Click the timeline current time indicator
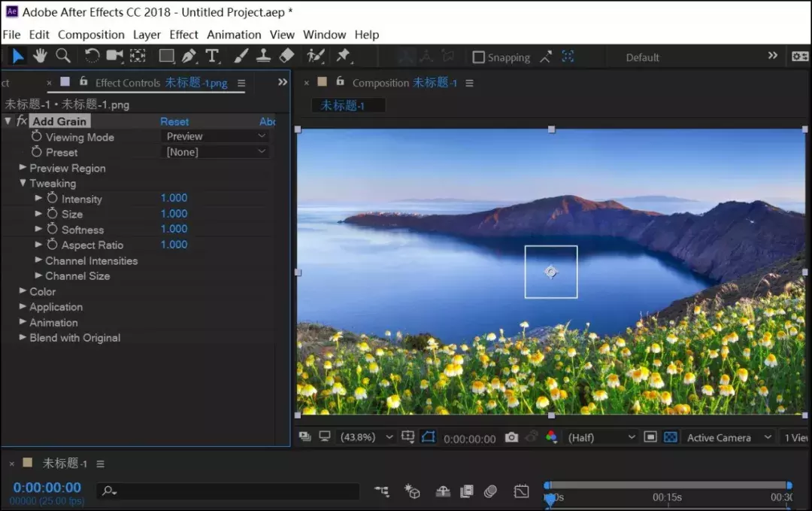The height and width of the screenshot is (511, 812). pyautogui.click(x=550, y=497)
